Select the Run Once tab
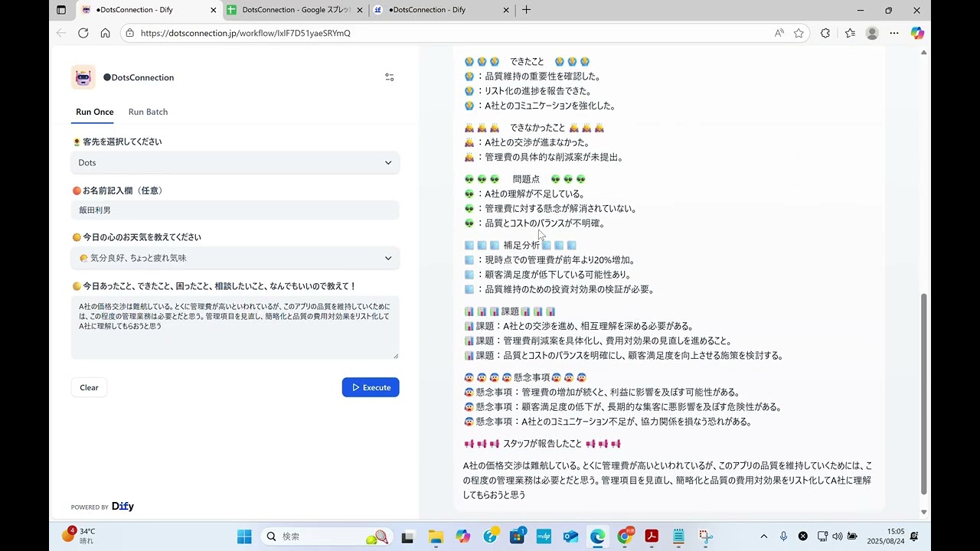980x551 pixels. pos(95,112)
